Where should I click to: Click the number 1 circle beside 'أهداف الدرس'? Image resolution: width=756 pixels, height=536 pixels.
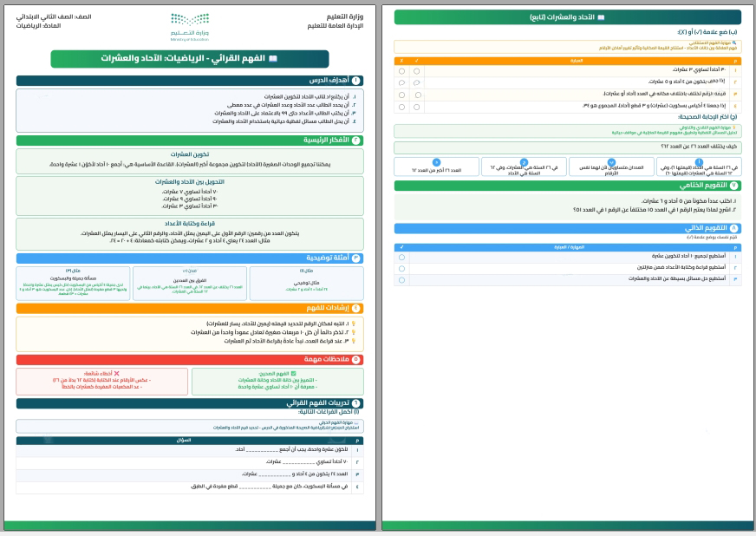355,81
